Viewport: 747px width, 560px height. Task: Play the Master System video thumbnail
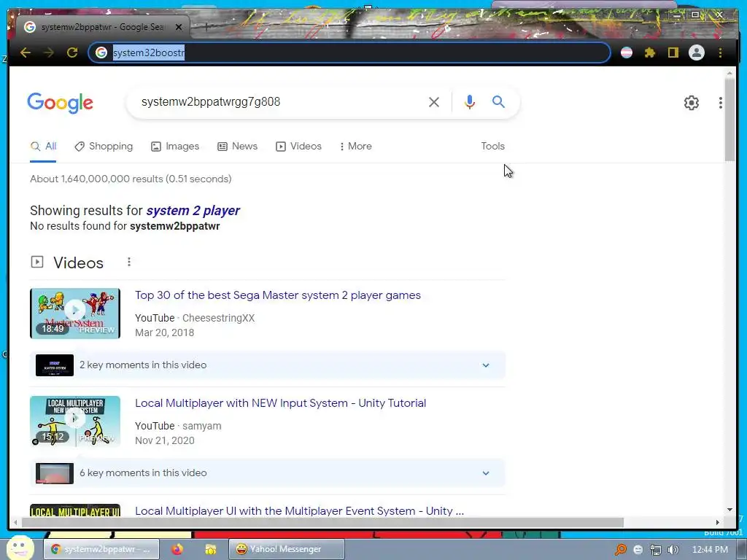point(75,314)
